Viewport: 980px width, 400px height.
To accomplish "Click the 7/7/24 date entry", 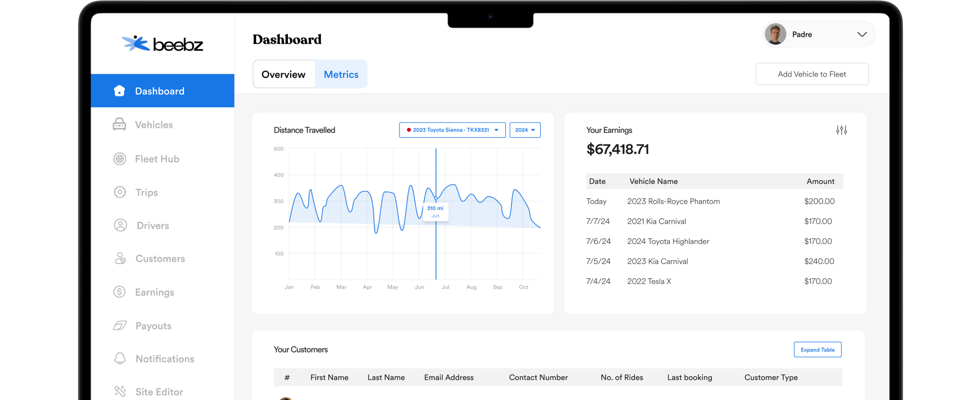I will [x=598, y=221].
